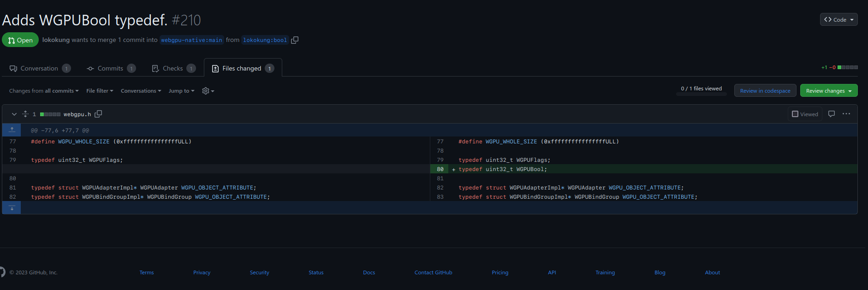Open the lokokung author profile link

pos(56,40)
